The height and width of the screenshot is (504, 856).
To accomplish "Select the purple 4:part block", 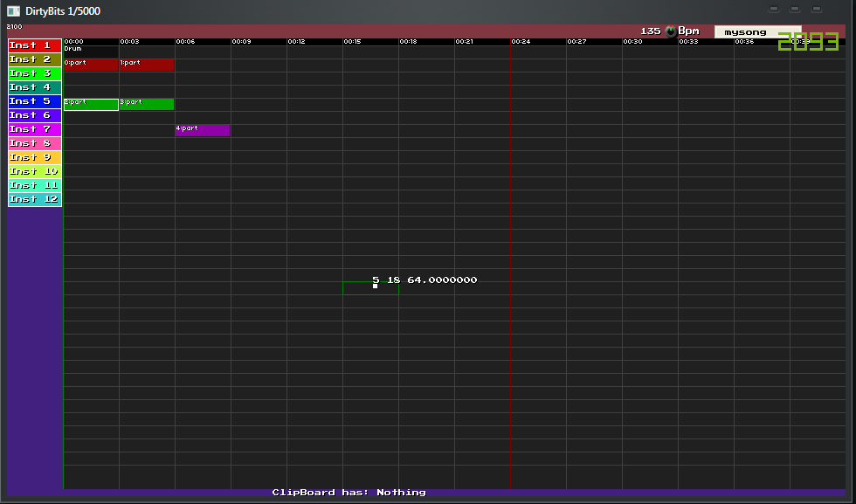I will (203, 130).
